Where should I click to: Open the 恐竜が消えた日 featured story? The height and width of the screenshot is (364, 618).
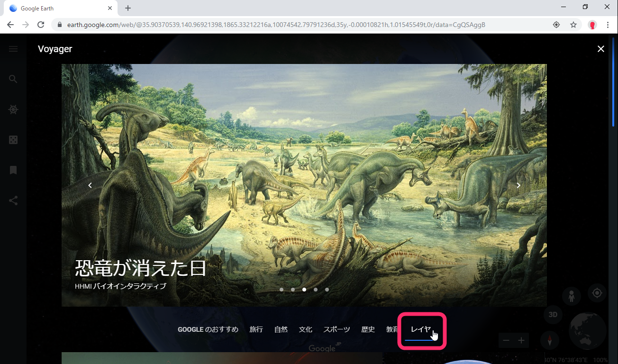point(141,268)
